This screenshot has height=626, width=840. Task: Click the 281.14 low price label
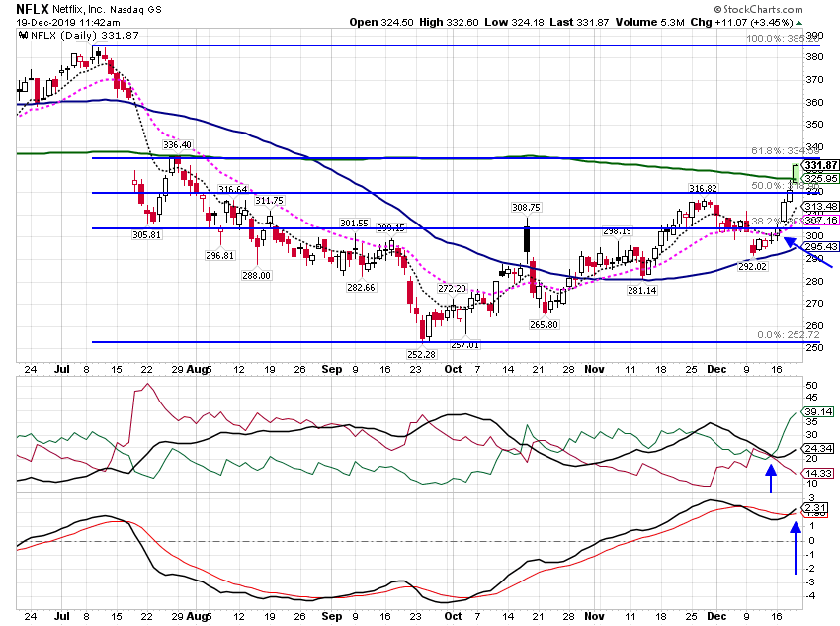click(642, 290)
